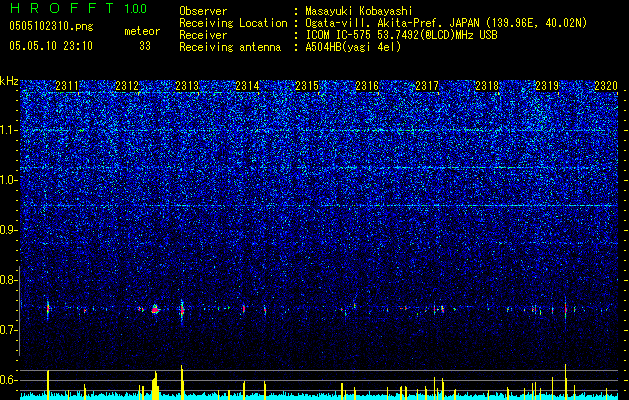Image resolution: width=629 pixels, height=400 pixels.
Task: Click the 2315 time marker
Action: (x=307, y=86)
